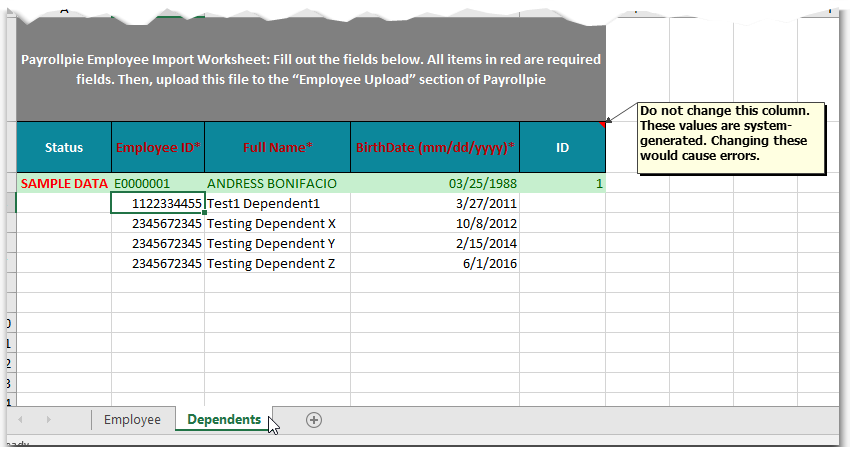This screenshot has height=456, width=850.
Task: Select the Employee ID* header cell
Action: pyautogui.click(x=158, y=147)
